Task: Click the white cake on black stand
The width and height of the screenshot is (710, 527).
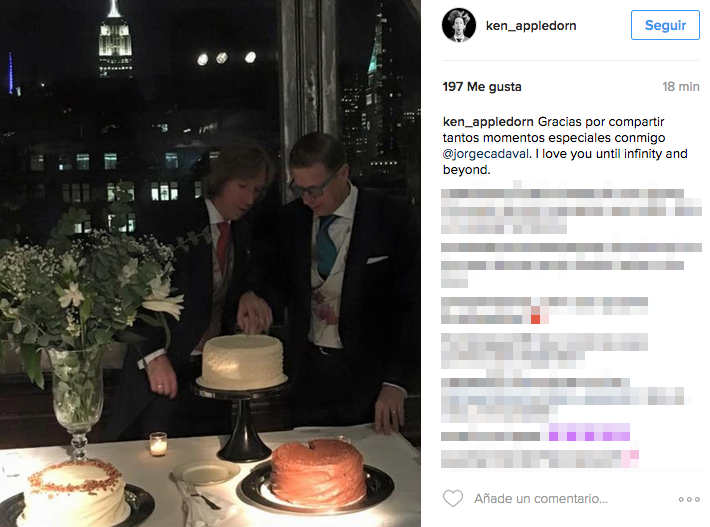Action: tap(243, 362)
